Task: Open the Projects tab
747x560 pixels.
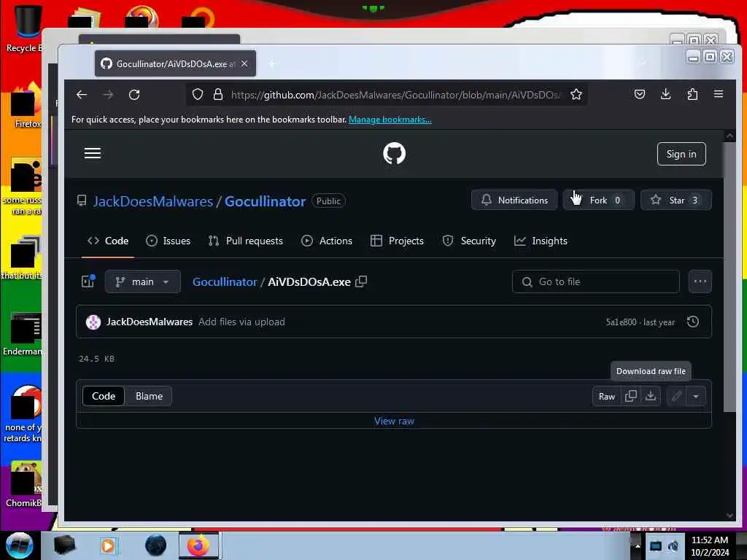Action: (397, 241)
